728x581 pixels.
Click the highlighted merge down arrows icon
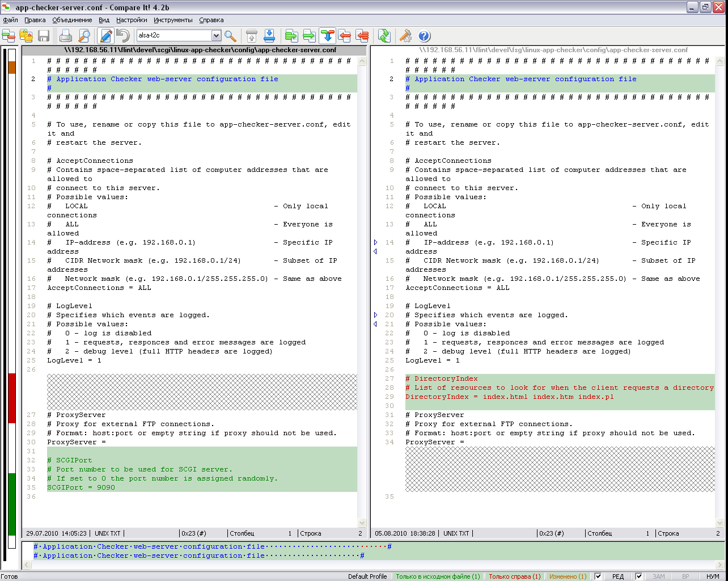click(327, 36)
